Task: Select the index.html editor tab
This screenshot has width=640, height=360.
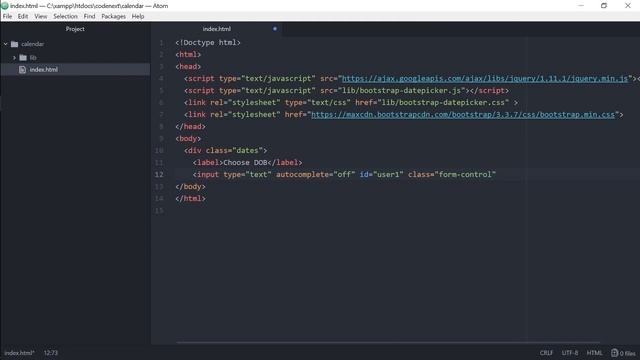Action: [216, 29]
